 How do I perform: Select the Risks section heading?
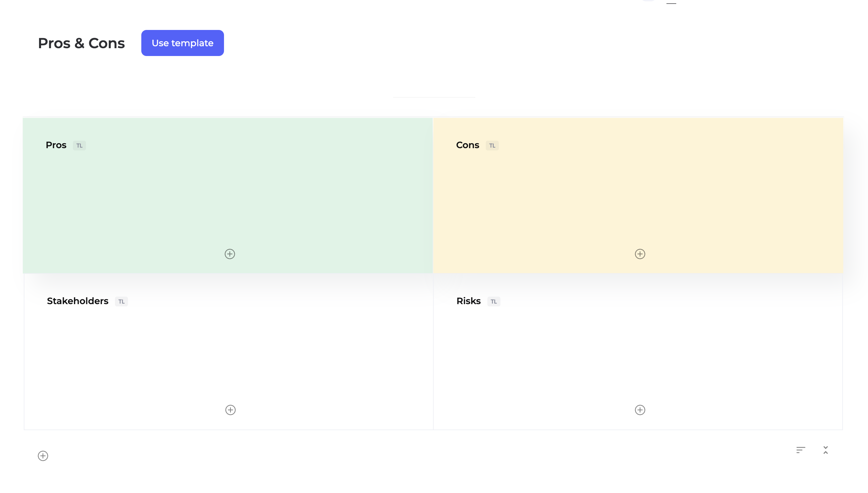click(469, 301)
